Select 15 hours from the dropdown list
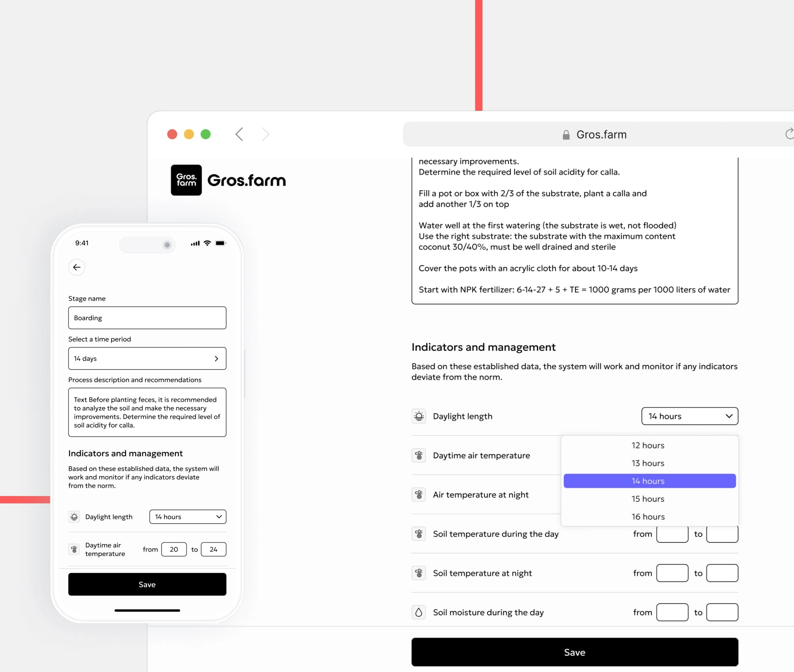This screenshot has height=672, width=794. click(648, 499)
